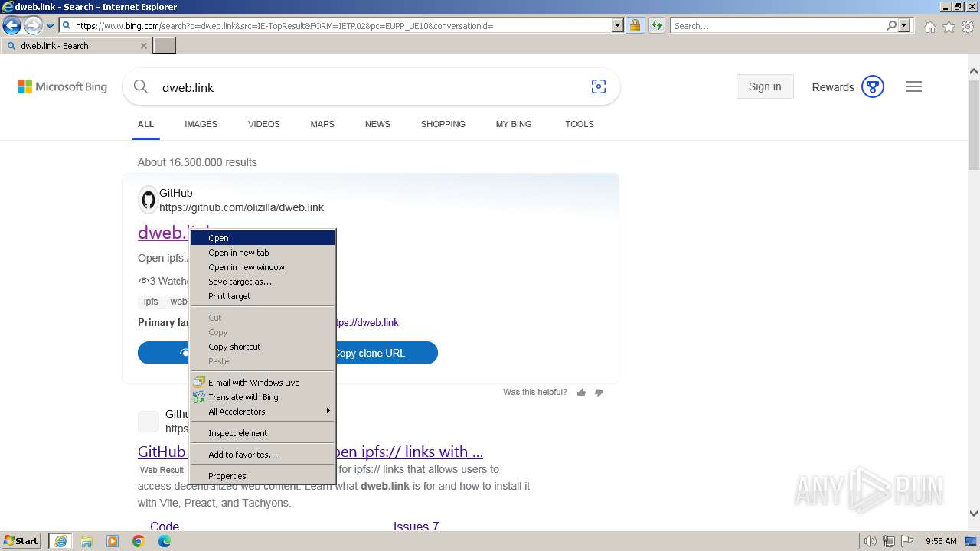
Task: Click the visual search camera icon
Action: point(599,86)
